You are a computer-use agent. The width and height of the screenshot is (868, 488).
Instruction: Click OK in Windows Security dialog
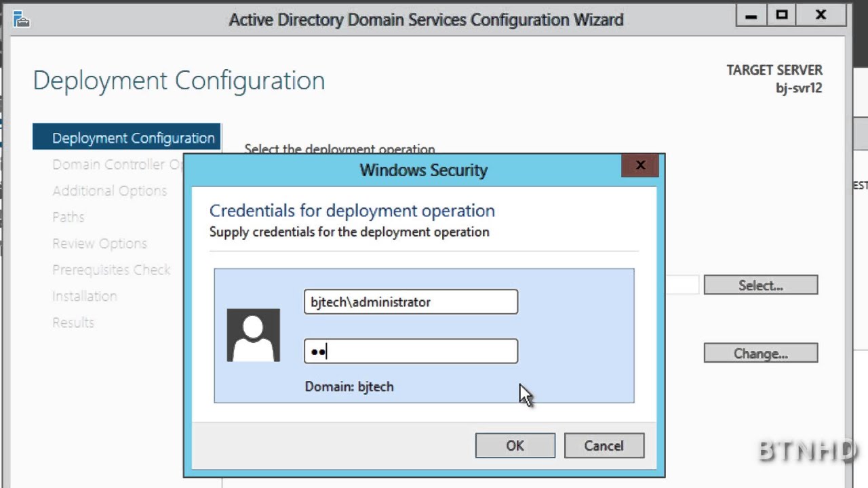[x=515, y=445]
